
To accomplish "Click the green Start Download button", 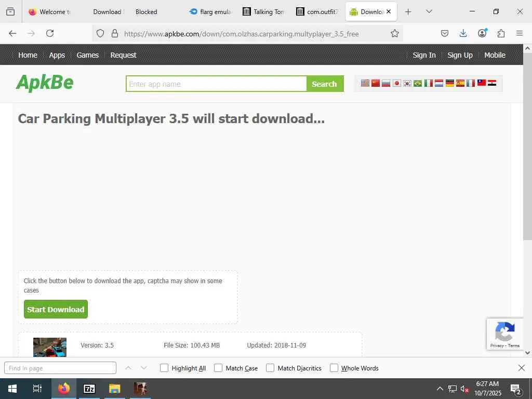I will [56, 309].
